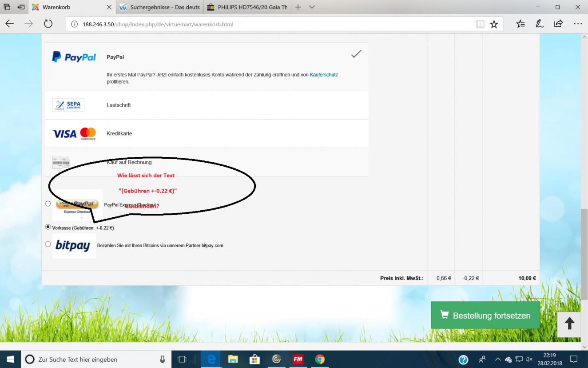588x368 pixels.
Task: Select the Vorkasse radio button
Action: click(48, 227)
